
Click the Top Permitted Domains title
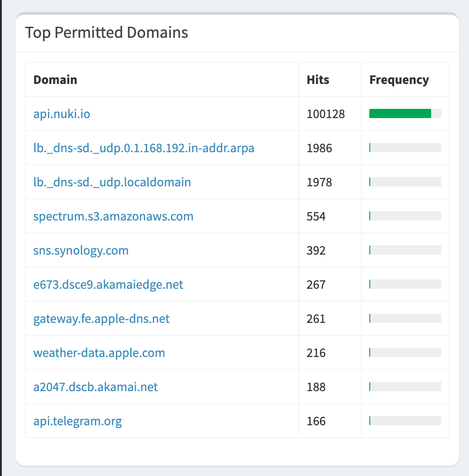[x=107, y=32]
